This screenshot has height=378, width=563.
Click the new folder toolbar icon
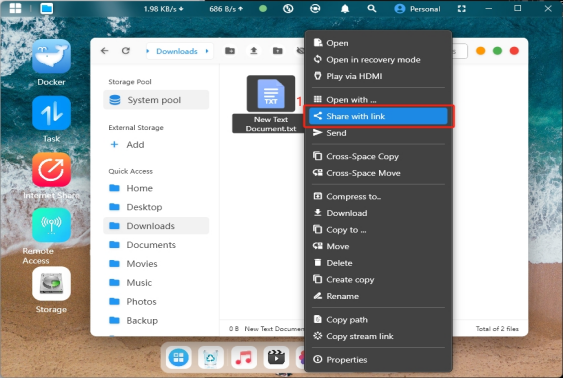pyautogui.click(x=230, y=51)
